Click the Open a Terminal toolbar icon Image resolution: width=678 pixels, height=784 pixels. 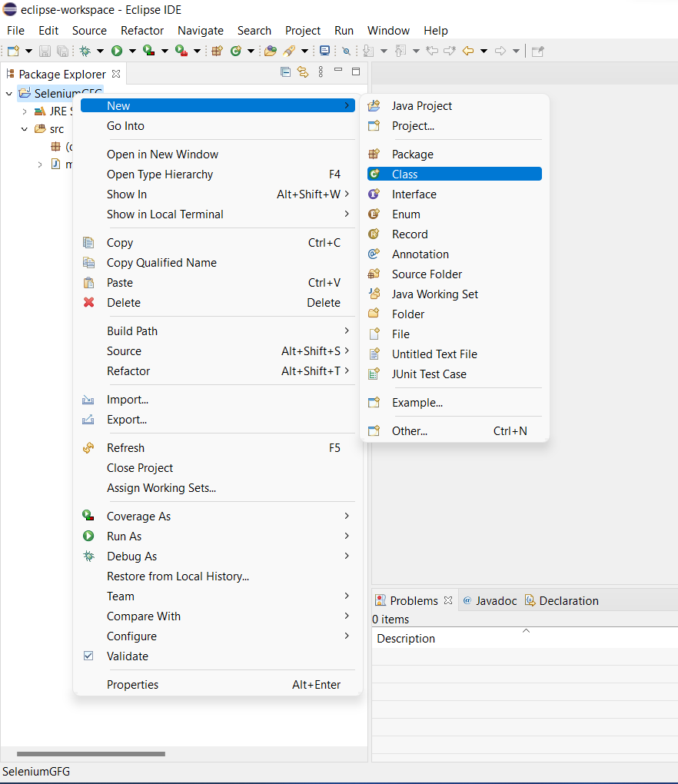pyautogui.click(x=325, y=51)
